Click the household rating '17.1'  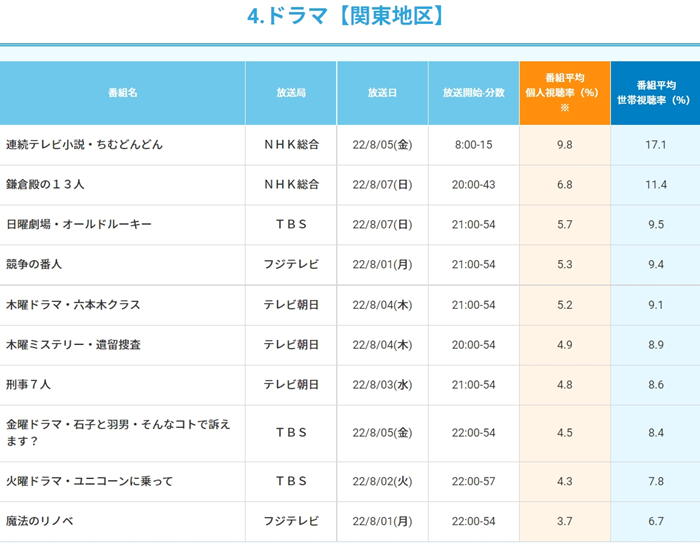tap(656, 145)
